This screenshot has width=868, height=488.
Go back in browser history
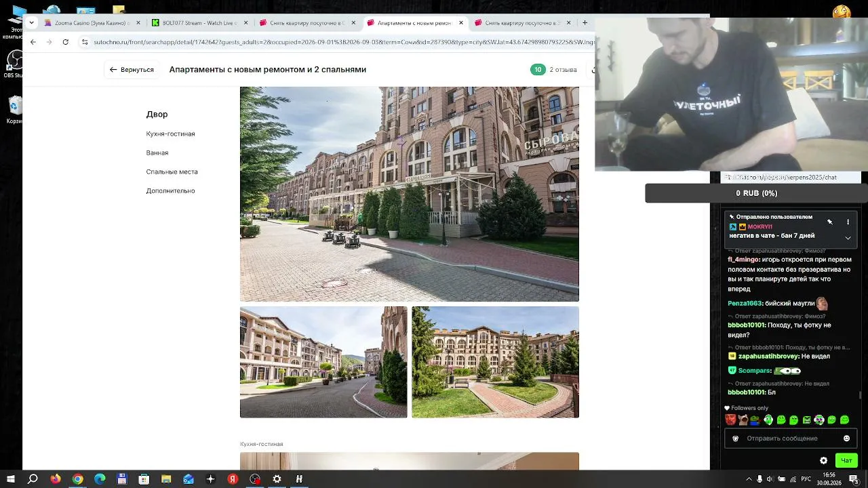pyautogui.click(x=33, y=42)
